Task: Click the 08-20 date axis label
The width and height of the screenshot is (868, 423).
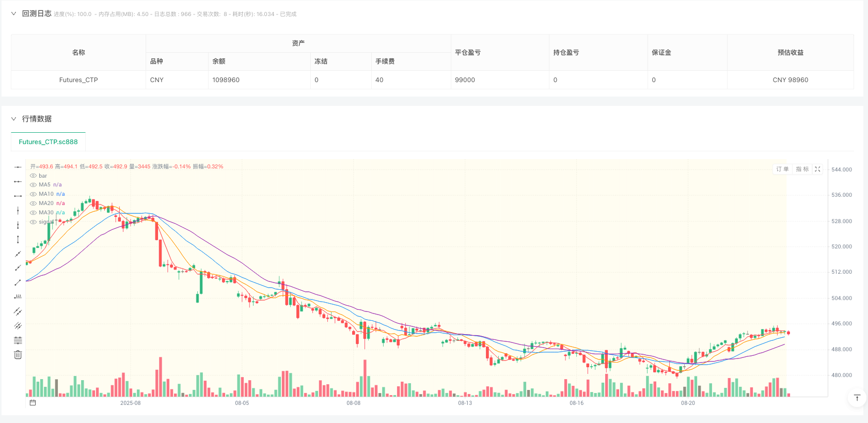Action: pos(688,403)
